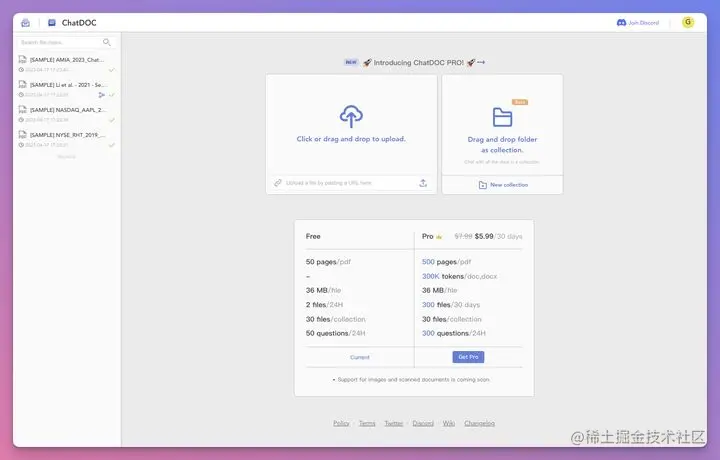Open the Wiki footer link
The width and height of the screenshot is (720, 460).
click(449, 423)
